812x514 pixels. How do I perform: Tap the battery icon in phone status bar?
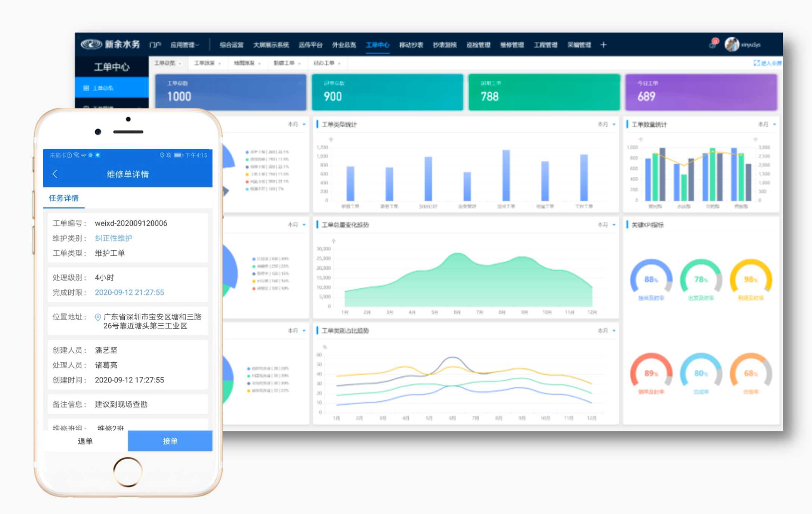pos(179,155)
